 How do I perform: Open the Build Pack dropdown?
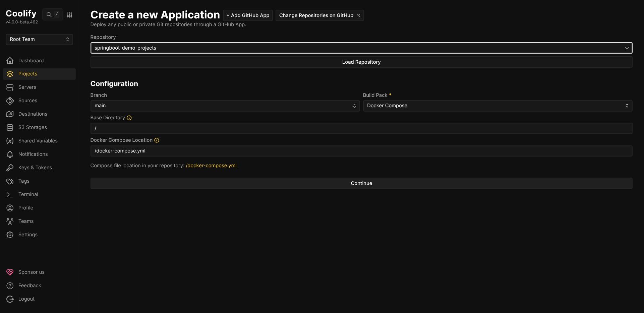497,106
